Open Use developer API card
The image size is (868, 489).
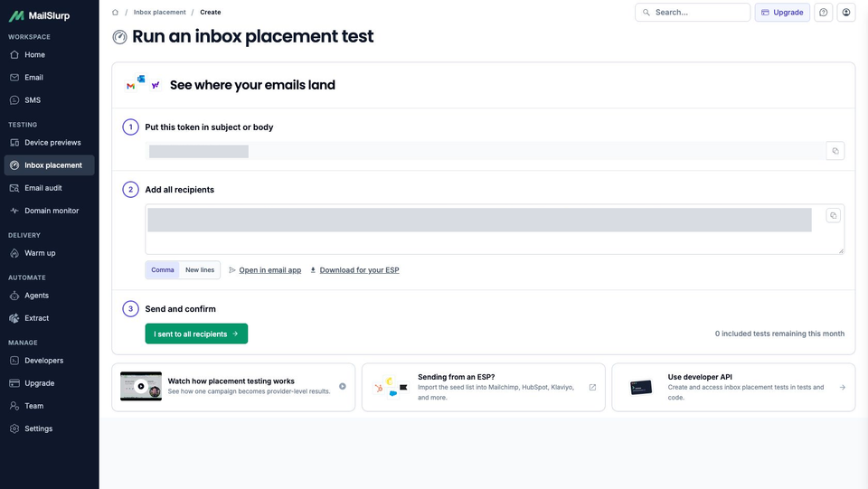733,387
